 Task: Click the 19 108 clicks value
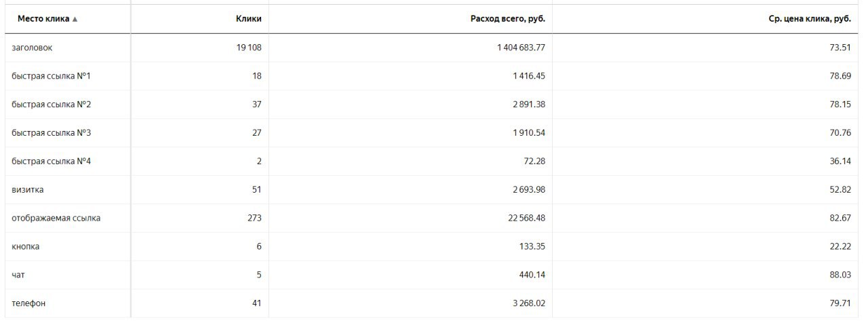coord(249,47)
